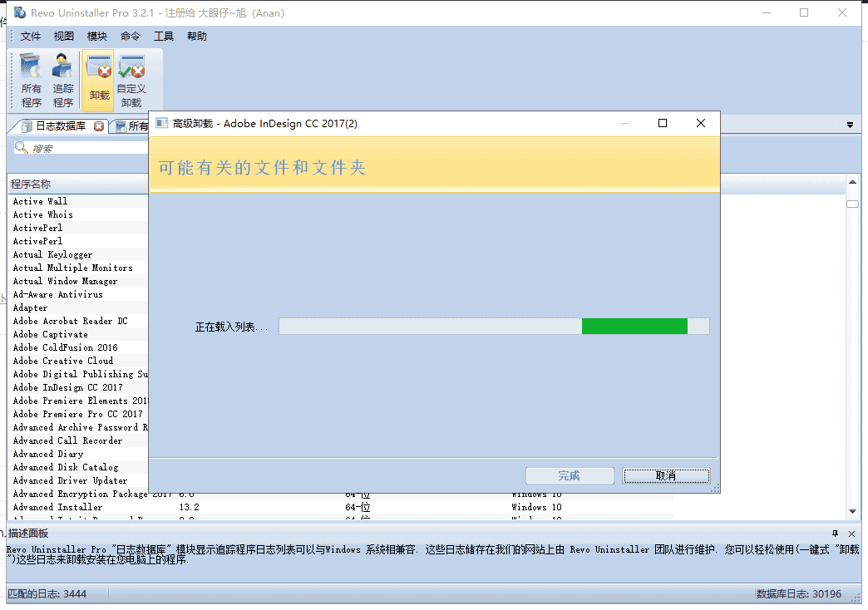Click the 完成 button
The height and width of the screenshot is (610, 868).
[570, 475]
